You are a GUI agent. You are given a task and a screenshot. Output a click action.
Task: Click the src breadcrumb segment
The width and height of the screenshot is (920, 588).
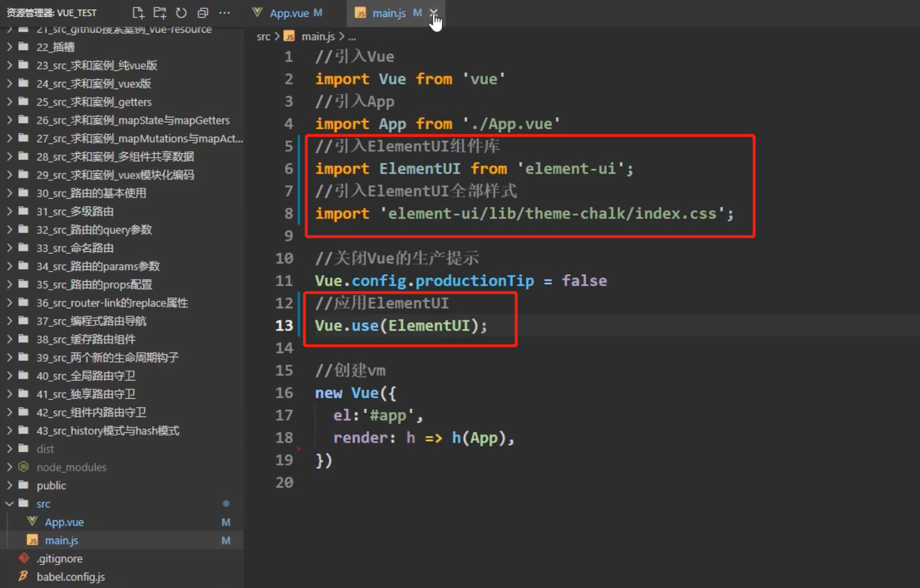tap(263, 36)
